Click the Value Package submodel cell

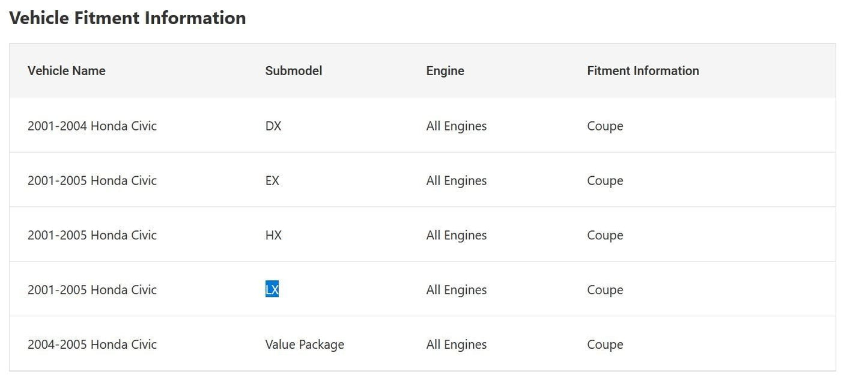[305, 345]
